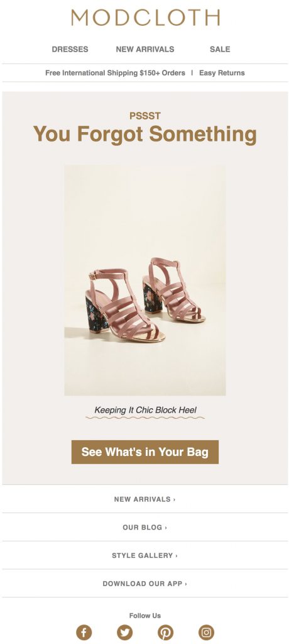Expand the New Arrivals footer row
Viewport: 289px width, 644px height.
pos(145,499)
